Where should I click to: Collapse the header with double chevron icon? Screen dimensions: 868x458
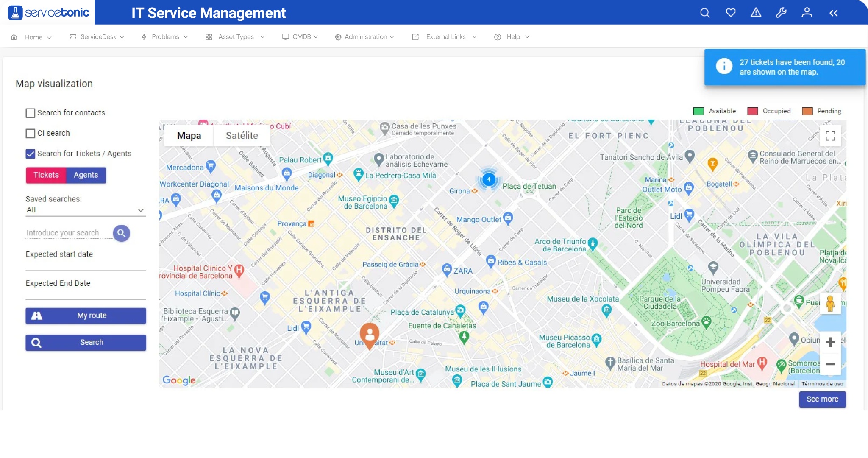coord(833,13)
